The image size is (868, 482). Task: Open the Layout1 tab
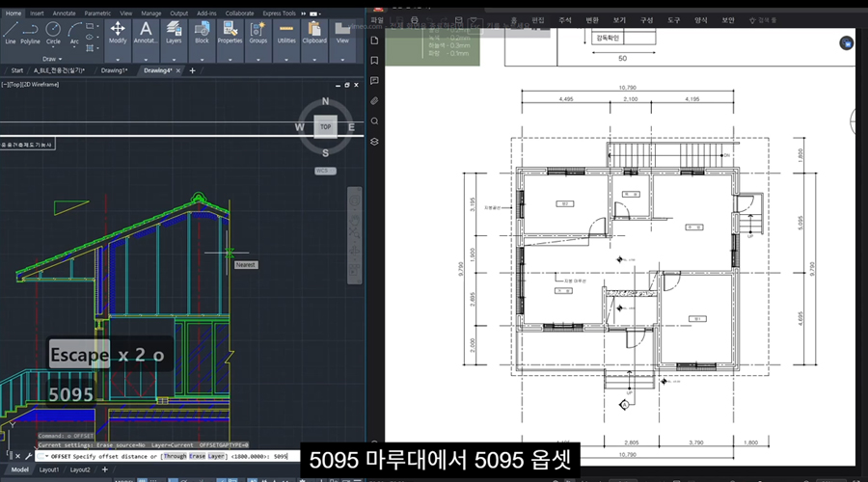tap(49, 469)
